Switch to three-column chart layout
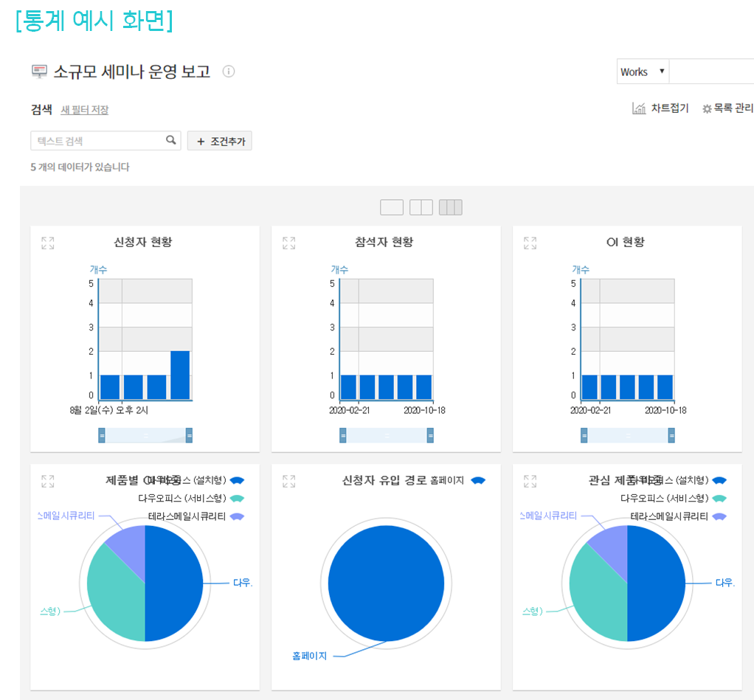 click(450, 207)
